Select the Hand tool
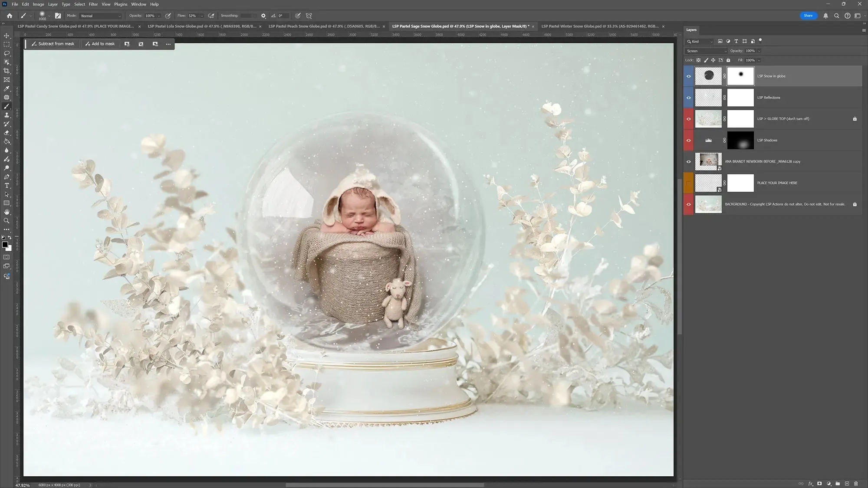 [x=7, y=212]
